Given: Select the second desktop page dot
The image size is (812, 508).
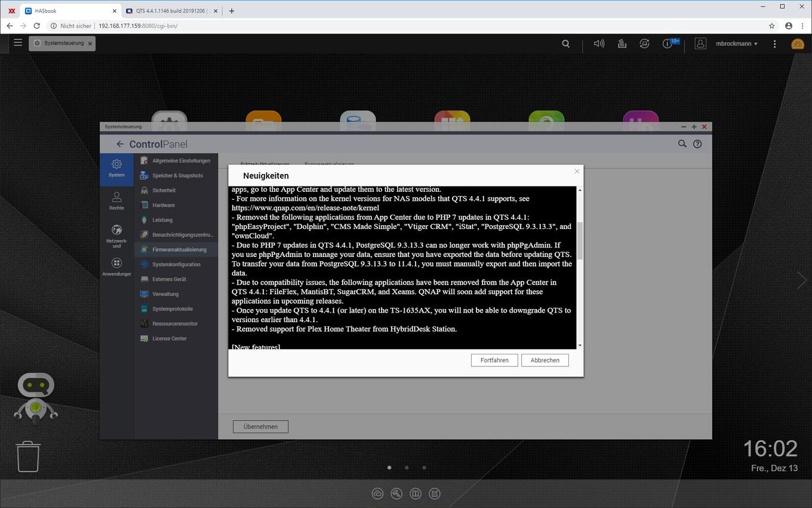Looking at the screenshot, I should 407,468.
